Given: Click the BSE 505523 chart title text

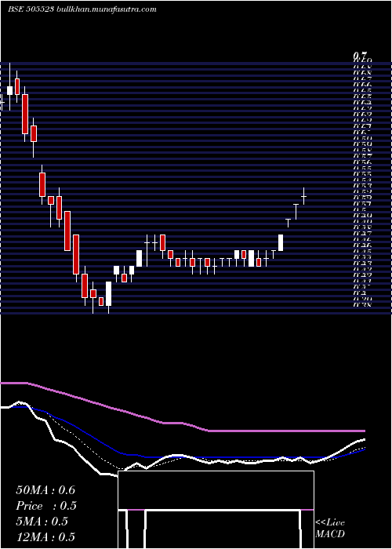Looking at the screenshot, I should 82,9.
